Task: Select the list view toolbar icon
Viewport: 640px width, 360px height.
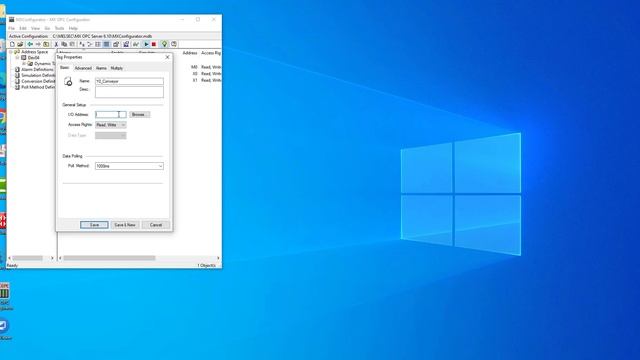Action: (98, 44)
